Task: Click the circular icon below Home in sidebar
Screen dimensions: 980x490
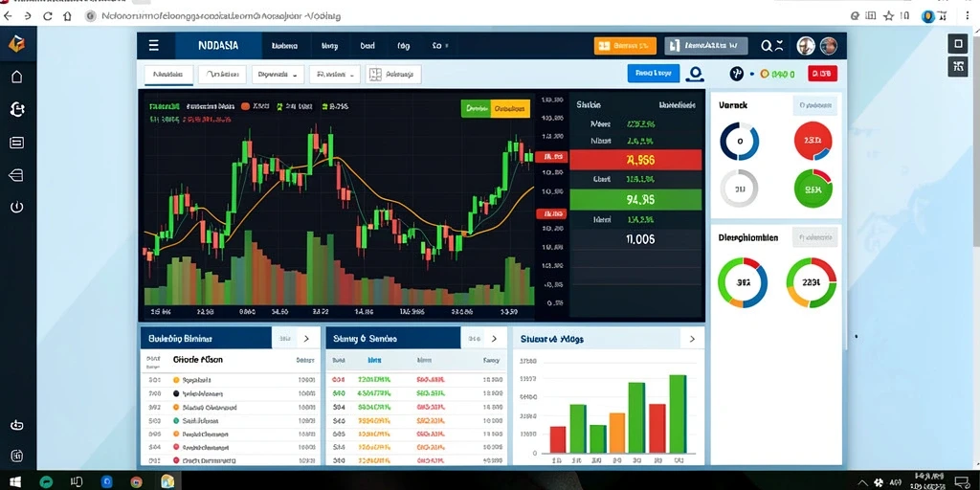Action: [x=17, y=110]
